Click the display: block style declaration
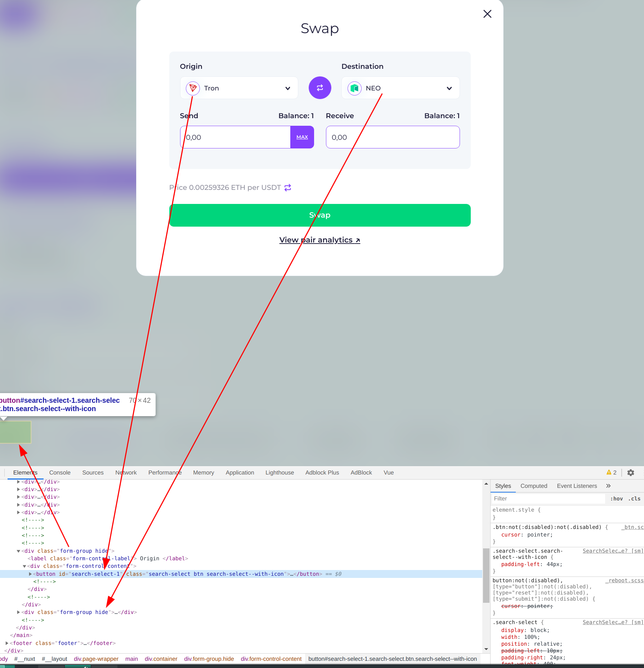Image resolution: width=644 pixels, height=668 pixels. point(526,630)
